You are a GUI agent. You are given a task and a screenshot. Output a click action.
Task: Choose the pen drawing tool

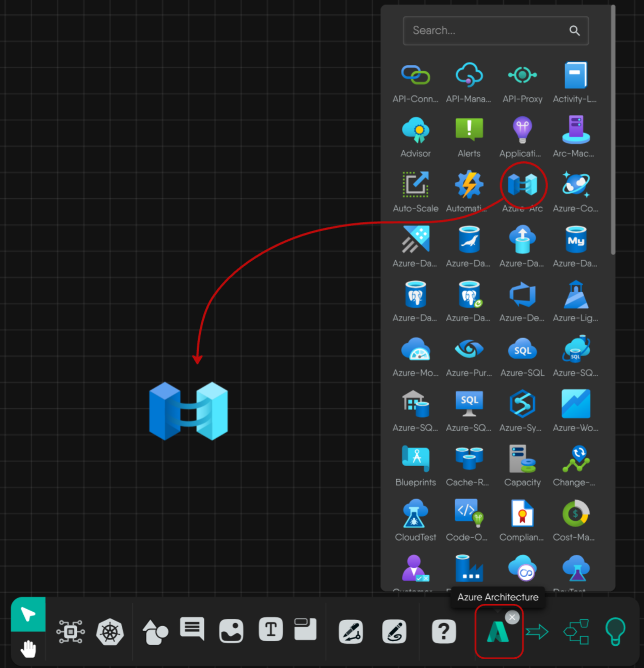(351, 631)
